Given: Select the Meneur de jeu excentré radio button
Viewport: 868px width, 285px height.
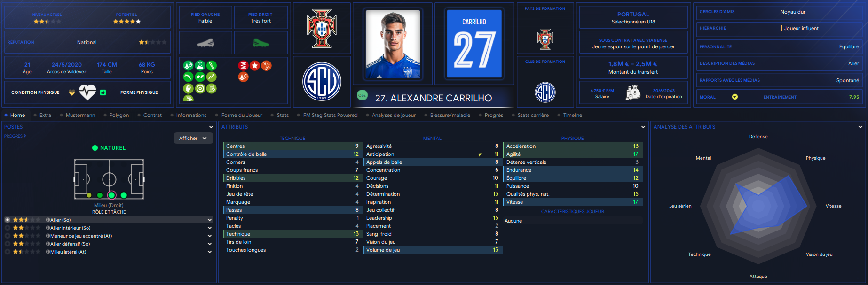Looking at the screenshot, I should pyautogui.click(x=8, y=236).
